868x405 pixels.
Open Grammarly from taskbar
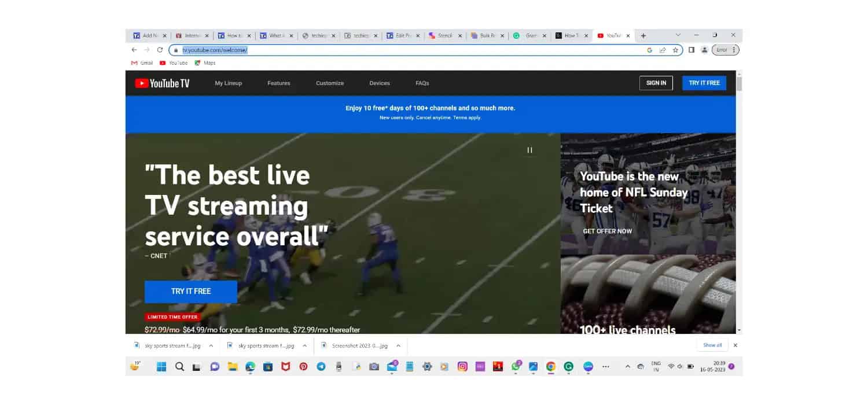pyautogui.click(x=569, y=366)
